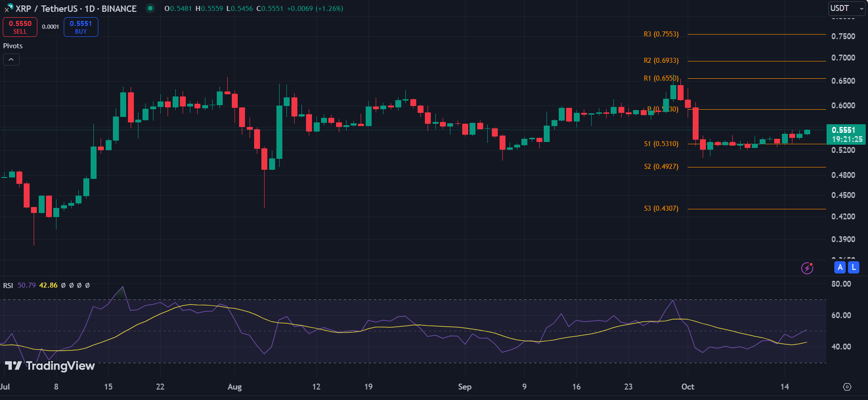Click the TradingView logo link

(x=50, y=366)
